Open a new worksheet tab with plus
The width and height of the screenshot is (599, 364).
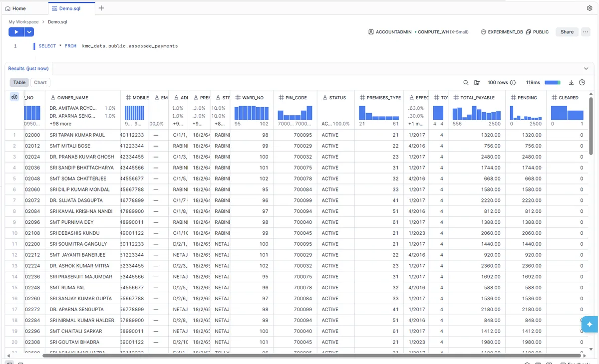tap(101, 8)
